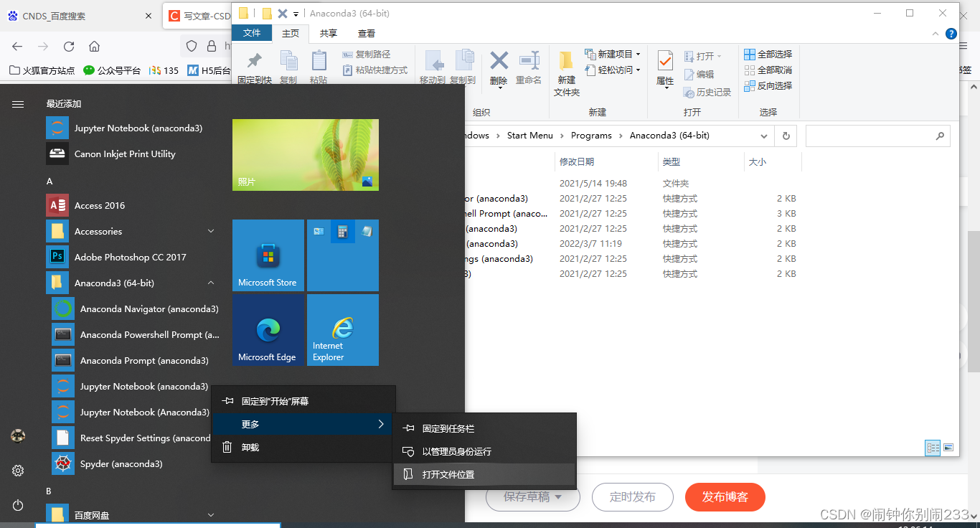This screenshot has height=528, width=980.
Task: Click 反向选择 in Explorer ribbon
Action: coord(768,86)
